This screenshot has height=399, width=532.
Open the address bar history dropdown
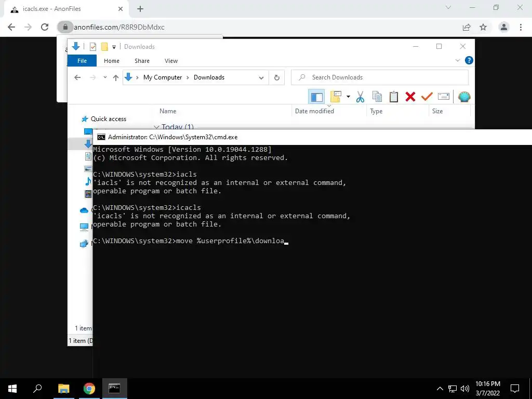pos(261,78)
